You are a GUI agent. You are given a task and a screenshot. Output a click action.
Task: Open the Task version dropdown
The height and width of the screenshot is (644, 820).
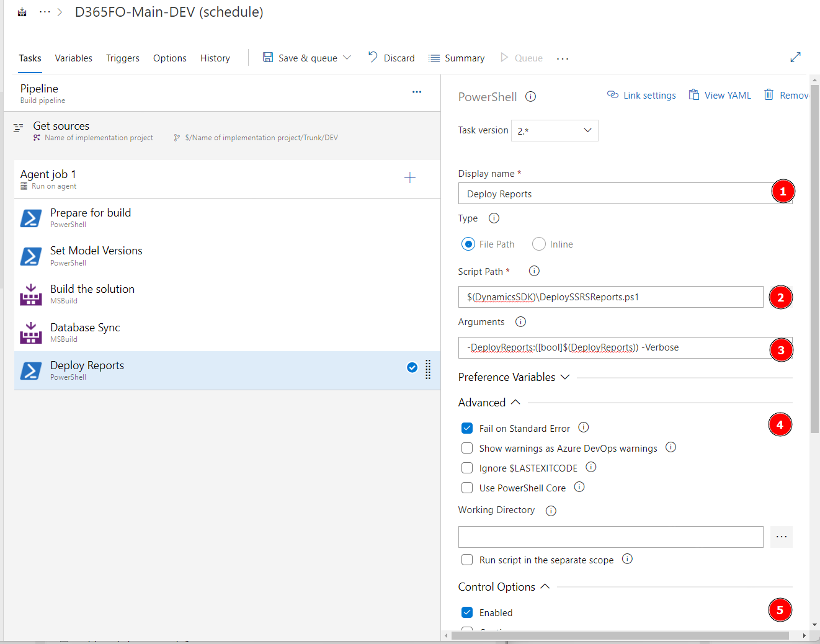point(554,131)
